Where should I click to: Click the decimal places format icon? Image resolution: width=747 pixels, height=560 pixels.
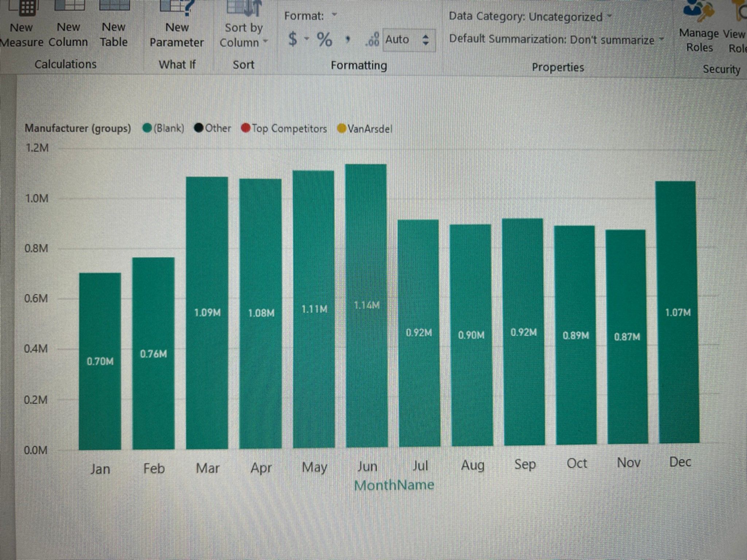coord(372,39)
